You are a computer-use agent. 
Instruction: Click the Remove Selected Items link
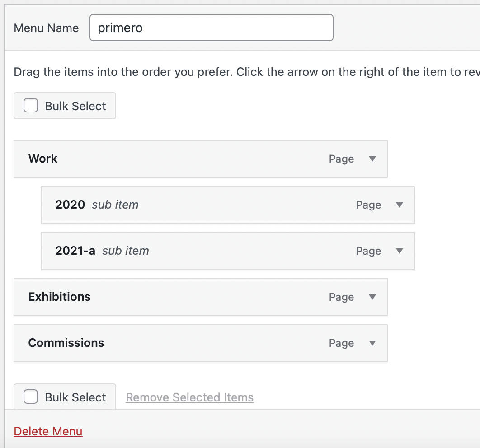[x=189, y=397]
